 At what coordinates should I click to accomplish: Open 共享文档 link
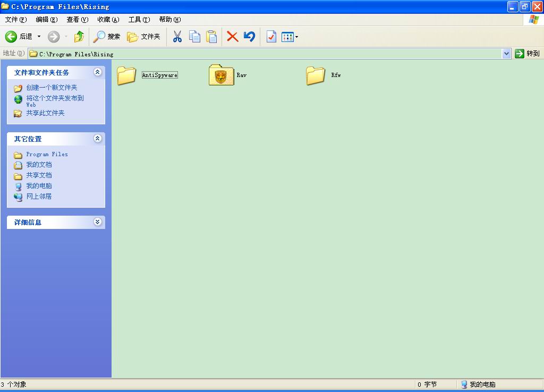pyautogui.click(x=39, y=175)
